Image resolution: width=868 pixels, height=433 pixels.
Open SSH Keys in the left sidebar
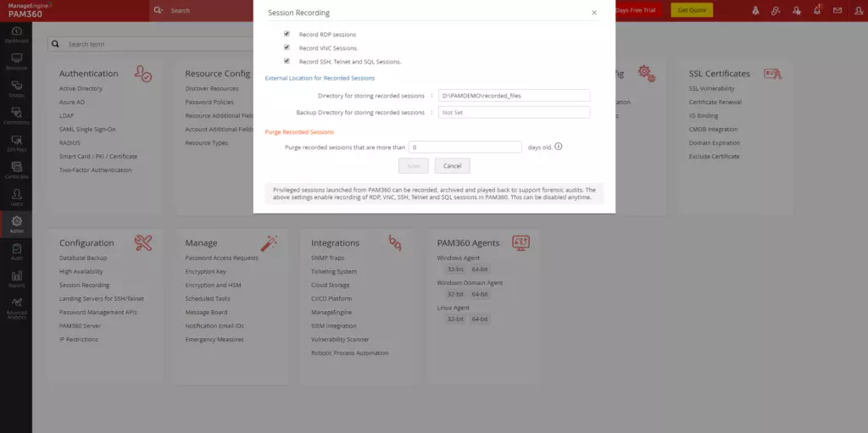click(17, 143)
